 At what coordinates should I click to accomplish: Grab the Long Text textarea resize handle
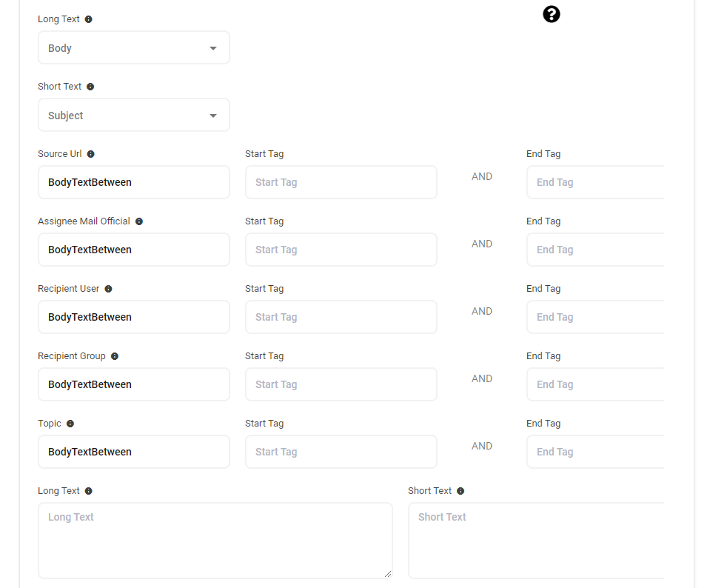tap(387, 573)
